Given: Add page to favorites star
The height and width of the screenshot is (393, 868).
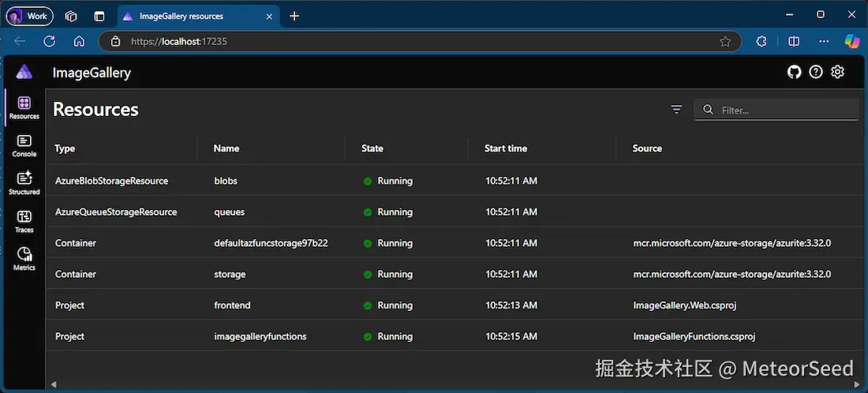Looking at the screenshot, I should [725, 42].
